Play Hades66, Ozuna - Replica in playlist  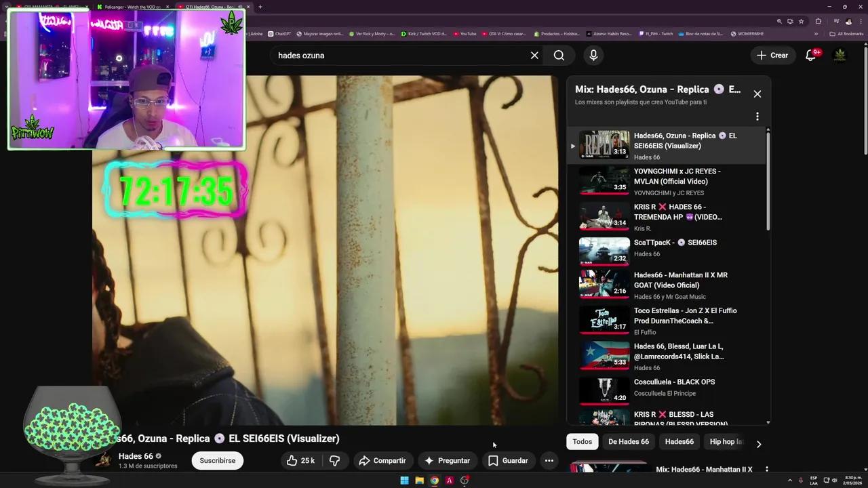click(x=667, y=146)
